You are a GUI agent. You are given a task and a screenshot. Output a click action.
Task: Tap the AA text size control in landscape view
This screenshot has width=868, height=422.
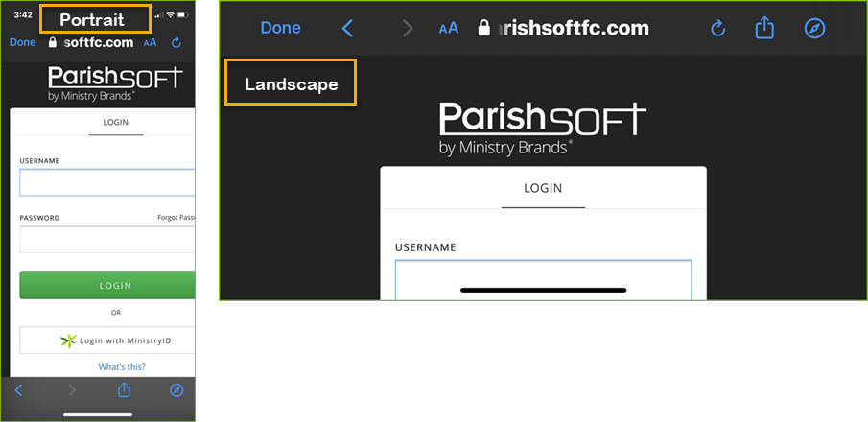point(449,28)
